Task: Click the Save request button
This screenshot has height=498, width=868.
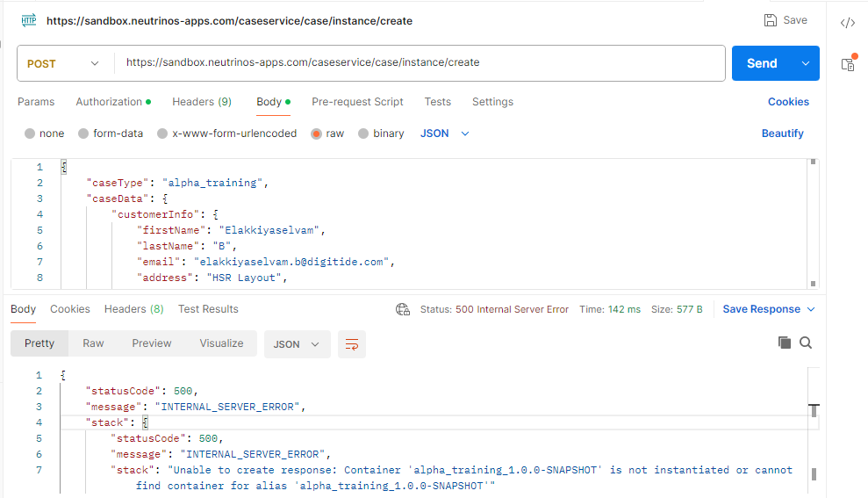Action: click(x=786, y=20)
